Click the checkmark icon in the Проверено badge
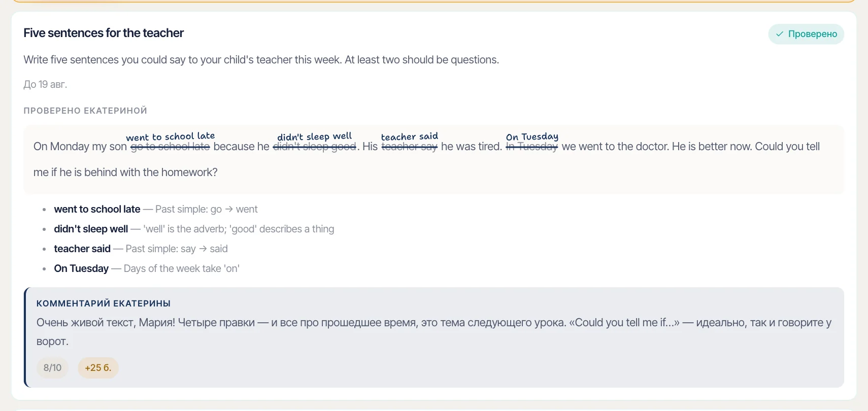The image size is (868, 411). point(780,34)
